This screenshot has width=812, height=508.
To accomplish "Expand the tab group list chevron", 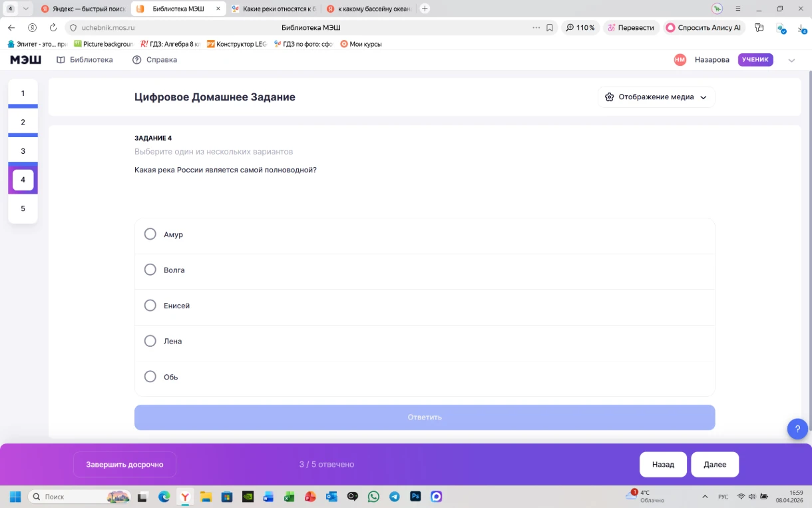I will (x=26, y=9).
